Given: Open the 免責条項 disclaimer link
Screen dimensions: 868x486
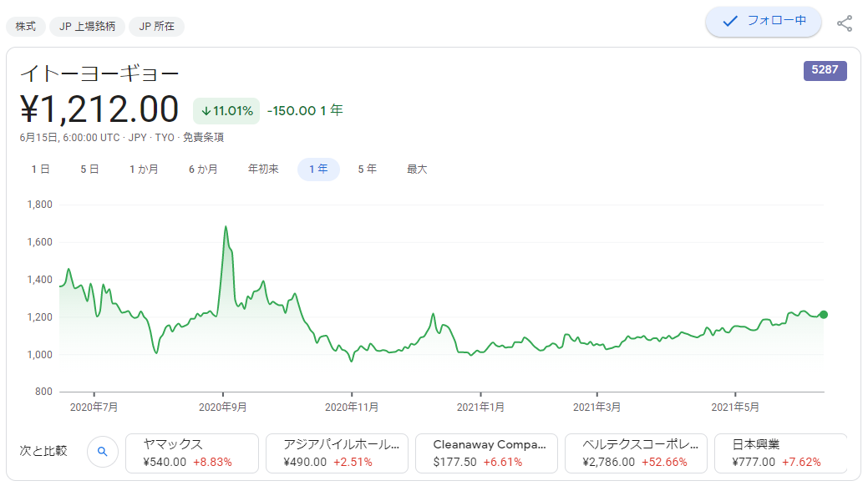Looking at the screenshot, I should point(203,137).
